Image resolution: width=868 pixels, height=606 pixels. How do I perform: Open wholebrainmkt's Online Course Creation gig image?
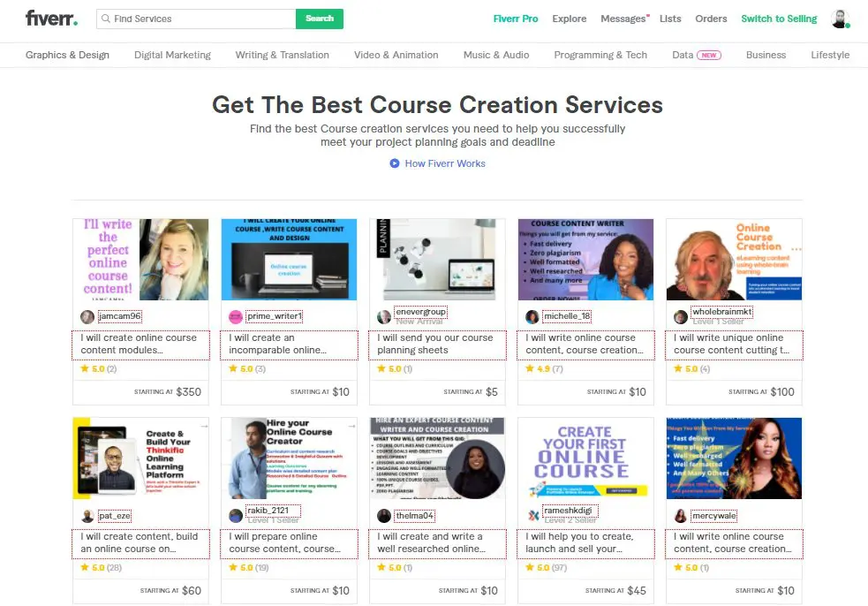click(x=734, y=259)
